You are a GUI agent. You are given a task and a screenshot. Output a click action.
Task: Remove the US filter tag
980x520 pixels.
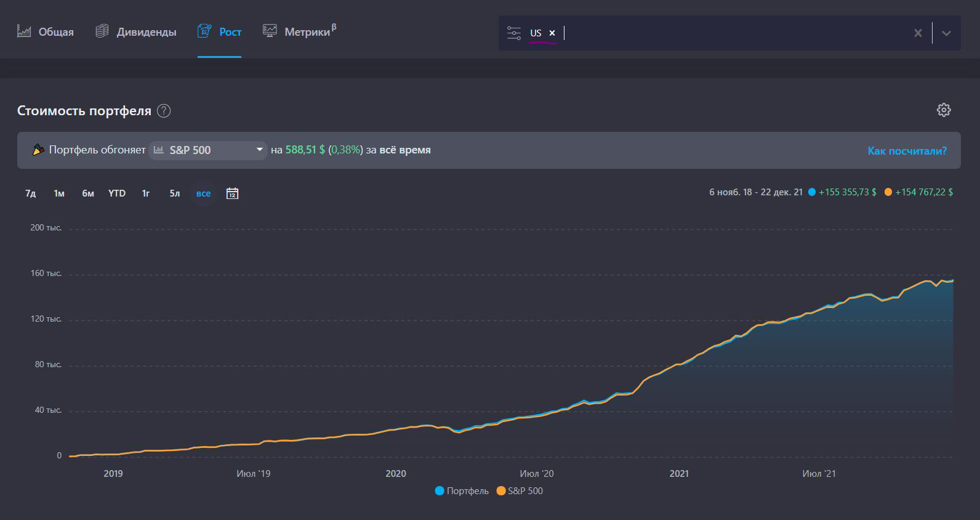pos(552,33)
